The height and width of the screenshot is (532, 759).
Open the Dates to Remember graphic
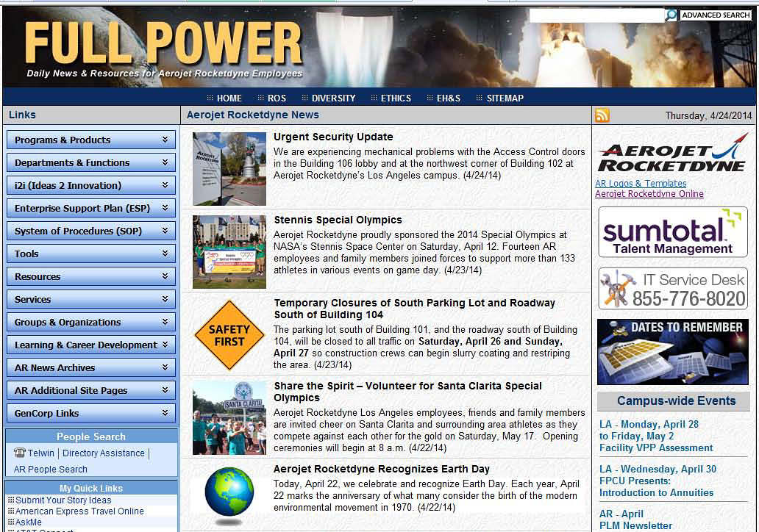point(672,351)
